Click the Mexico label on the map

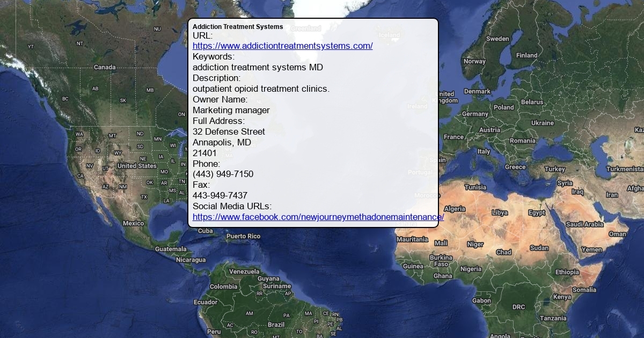(133, 223)
